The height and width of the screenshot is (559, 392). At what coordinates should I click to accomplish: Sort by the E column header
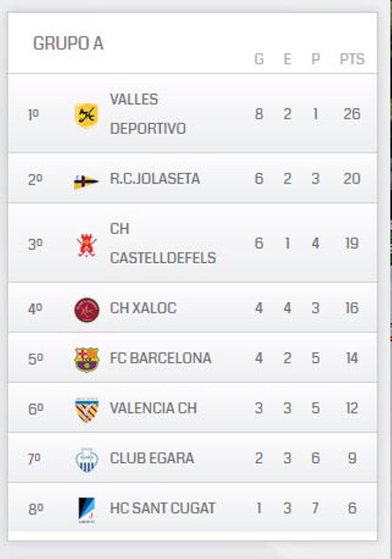[x=287, y=58]
